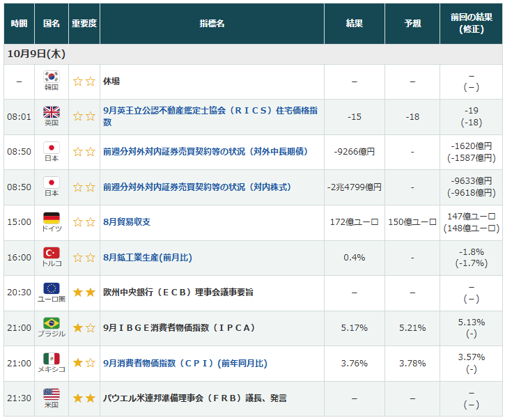Open 8月鉱工業生産(前月比) link
Image resolution: width=505 pixels, height=420 pixels.
(x=147, y=257)
